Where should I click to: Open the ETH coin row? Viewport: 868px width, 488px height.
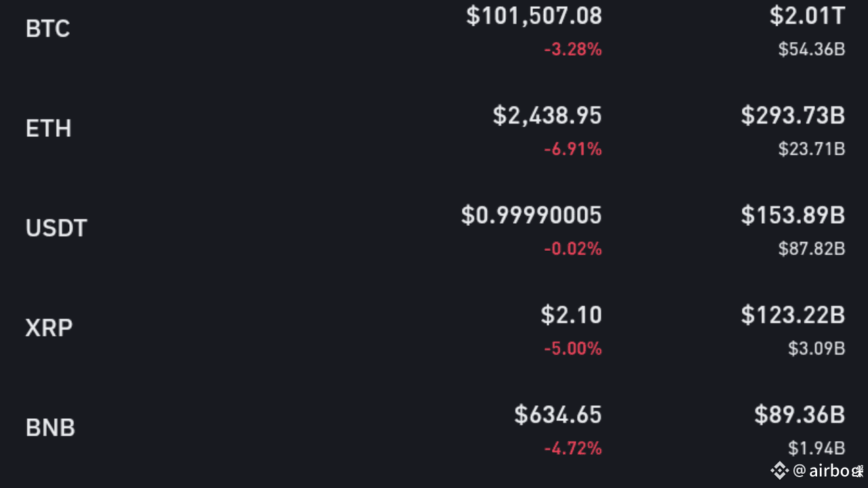(x=48, y=129)
